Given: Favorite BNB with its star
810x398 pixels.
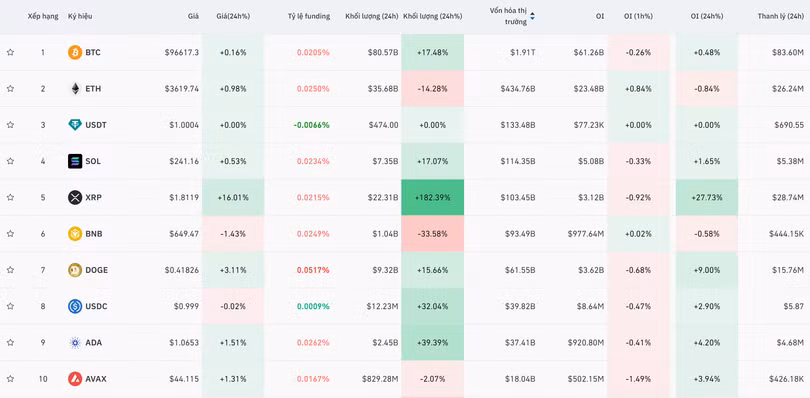Looking at the screenshot, I should click(10, 234).
